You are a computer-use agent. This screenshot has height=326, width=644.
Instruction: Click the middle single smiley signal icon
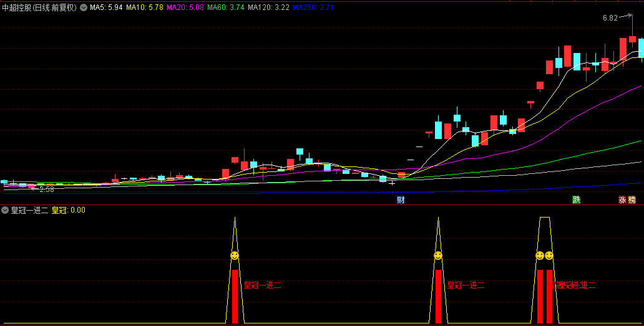click(x=438, y=256)
